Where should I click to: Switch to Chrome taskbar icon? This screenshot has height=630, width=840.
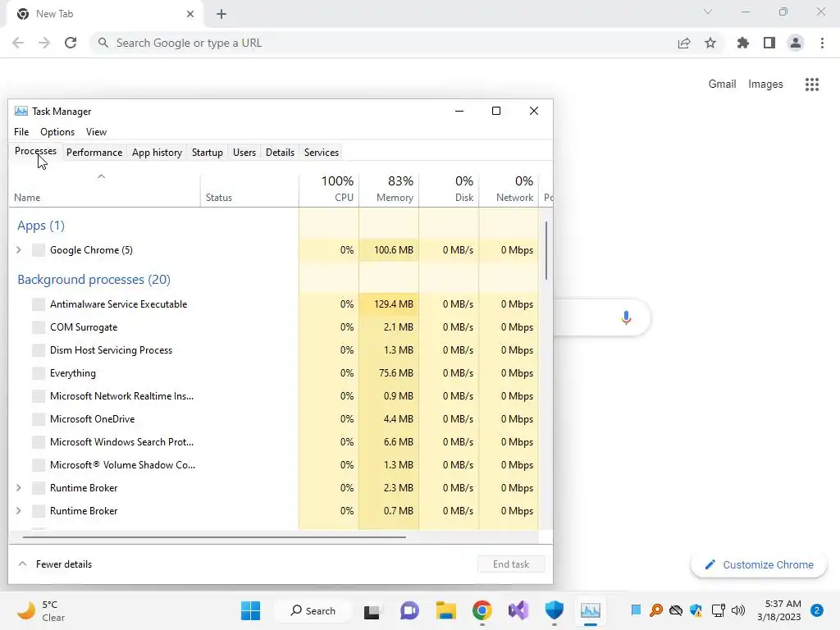click(x=482, y=610)
